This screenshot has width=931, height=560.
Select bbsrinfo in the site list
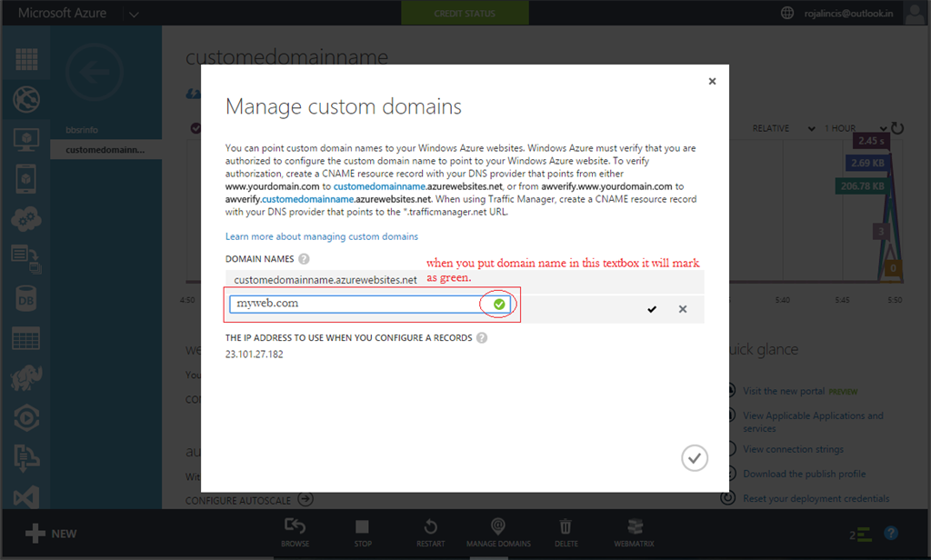(82, 129)
